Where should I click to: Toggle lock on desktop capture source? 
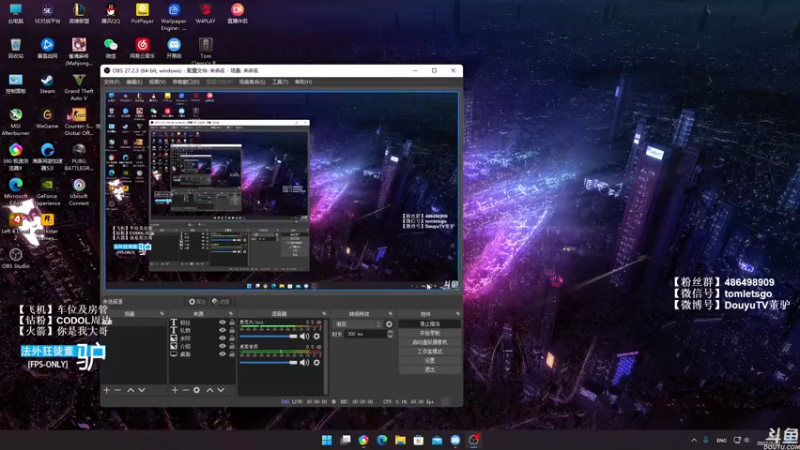(232, 354)
